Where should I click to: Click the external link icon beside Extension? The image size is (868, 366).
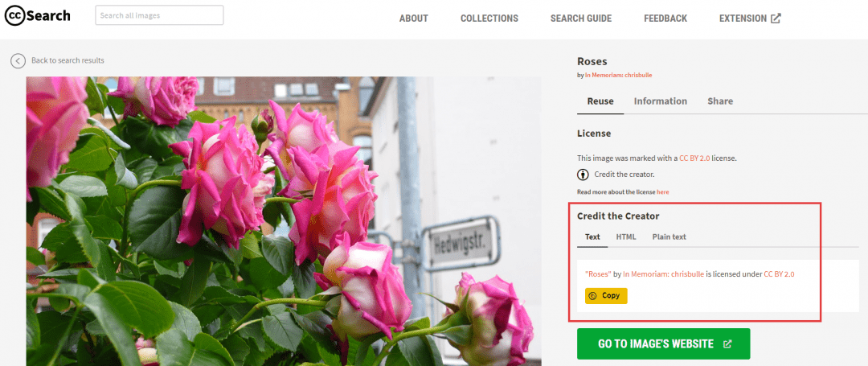pyautogui.click(x=776, y=19)
